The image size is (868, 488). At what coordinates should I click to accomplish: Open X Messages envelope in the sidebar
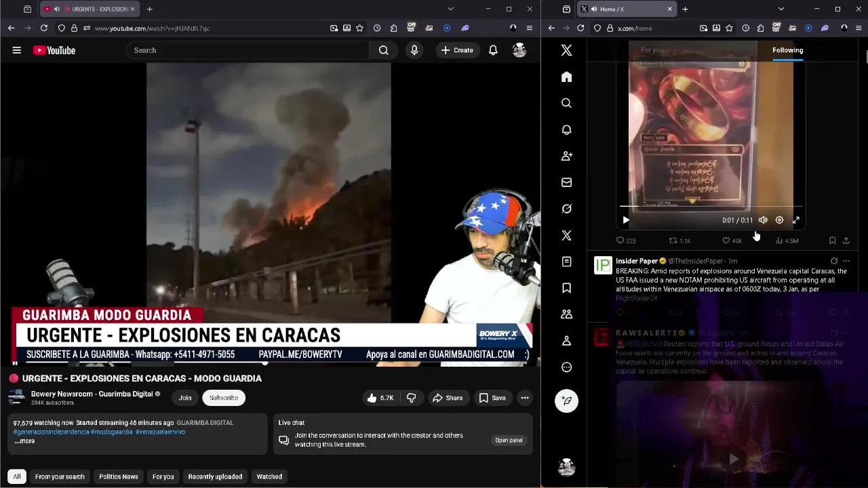pos(566,182)
